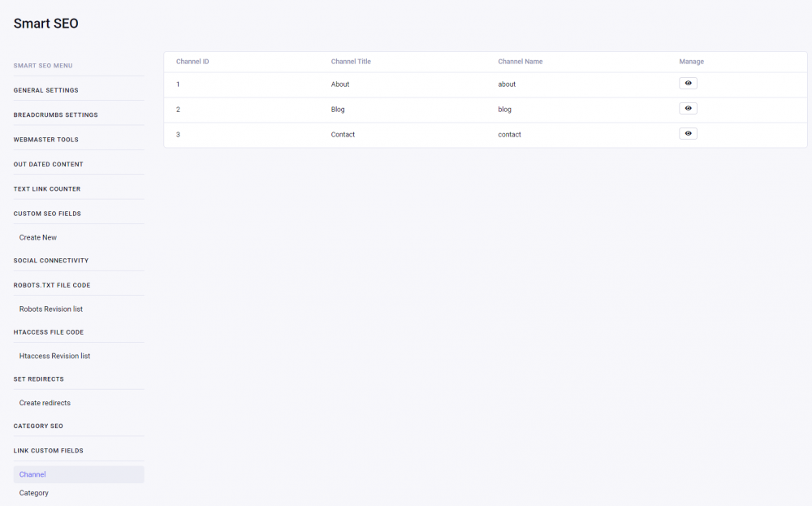
Task: Open General Settings from the sidebar
Action: click(46, 90)
